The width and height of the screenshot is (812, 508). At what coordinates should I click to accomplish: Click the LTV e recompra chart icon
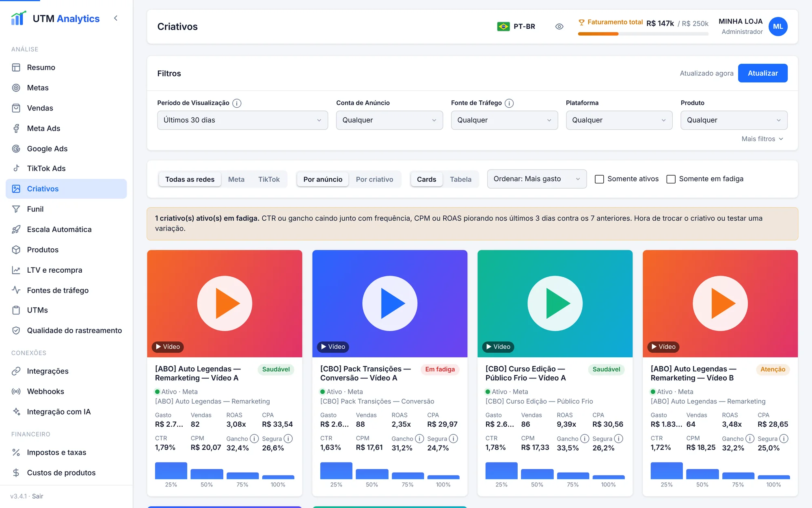pos(16,270)
